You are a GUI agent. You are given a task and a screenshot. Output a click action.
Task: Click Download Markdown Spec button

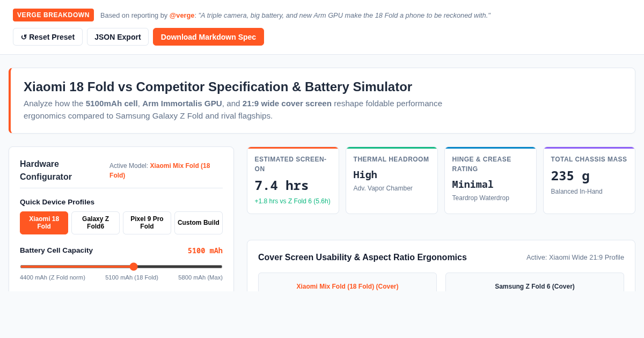coord(208,37)
